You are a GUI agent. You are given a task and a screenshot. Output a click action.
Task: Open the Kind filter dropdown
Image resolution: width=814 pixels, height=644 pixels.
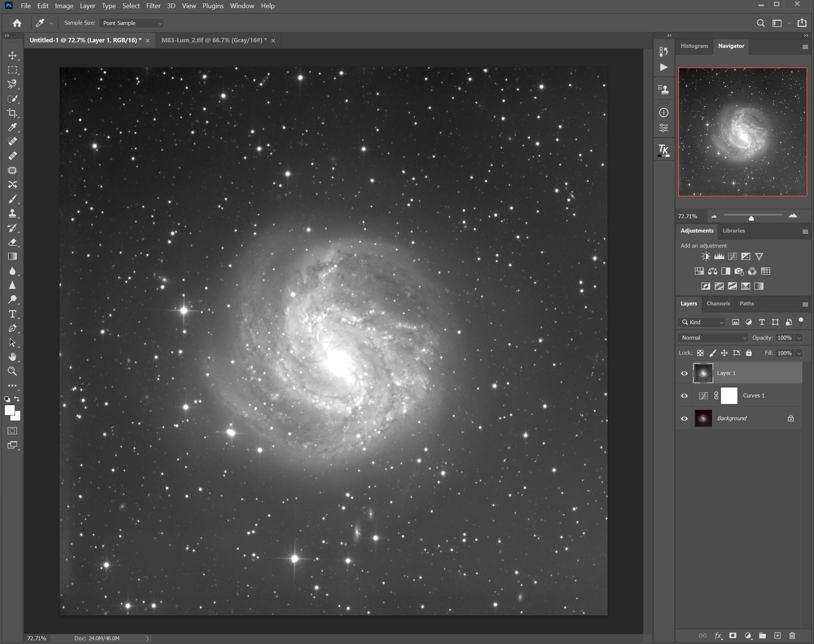(702, 322)
